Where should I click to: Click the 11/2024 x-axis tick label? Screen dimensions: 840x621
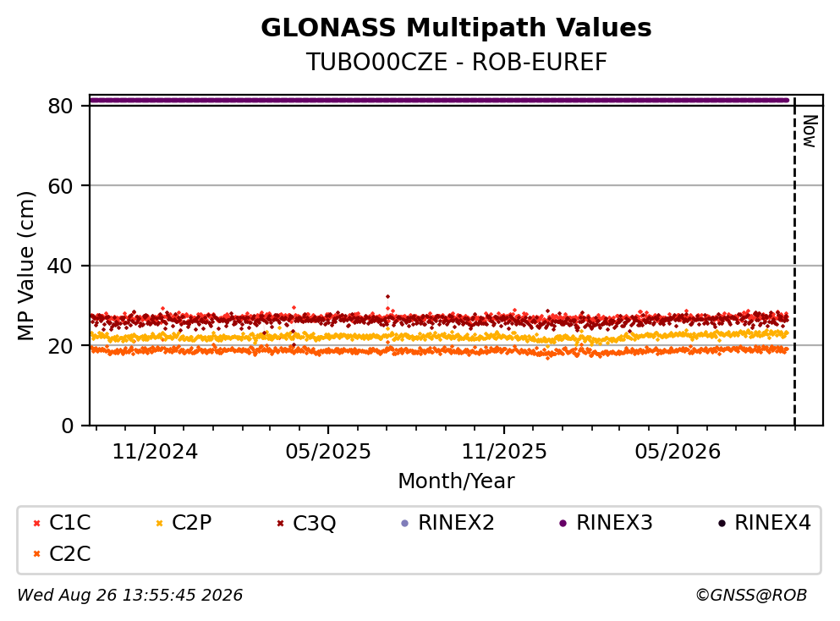[155, 452]
